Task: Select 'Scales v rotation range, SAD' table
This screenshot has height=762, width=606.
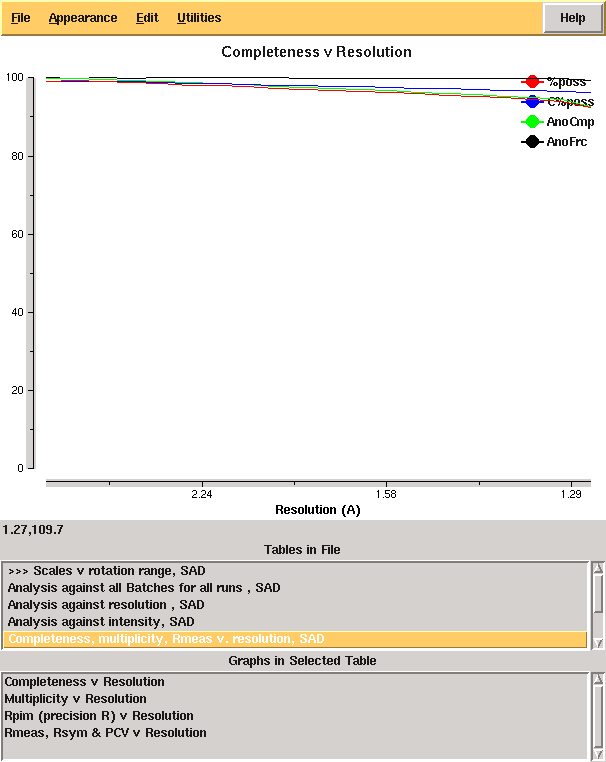Action: tap(106, 570)
